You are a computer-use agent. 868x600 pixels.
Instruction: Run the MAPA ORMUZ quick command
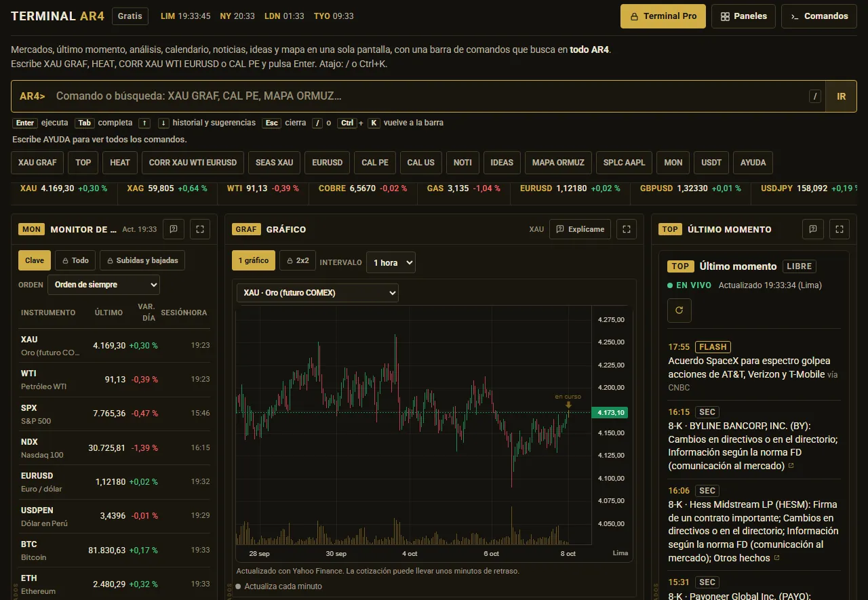(x=558, y=163)
